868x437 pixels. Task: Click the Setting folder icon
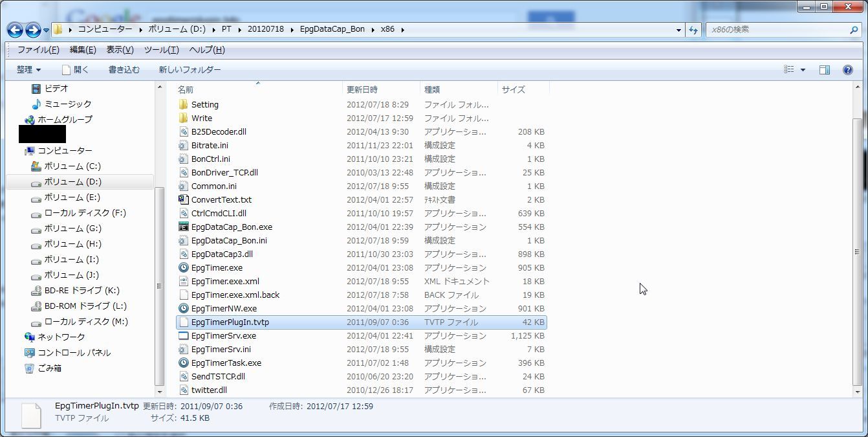(x=184, y=104)
